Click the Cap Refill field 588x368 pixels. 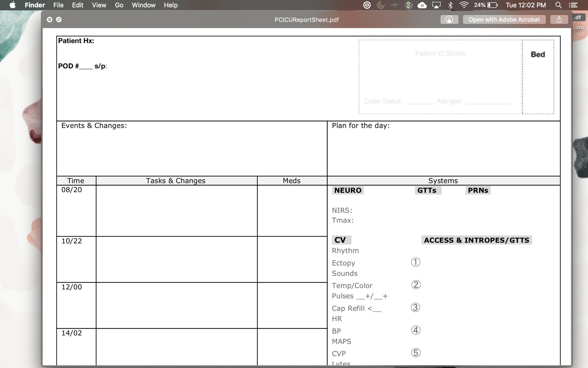[357, 308]
